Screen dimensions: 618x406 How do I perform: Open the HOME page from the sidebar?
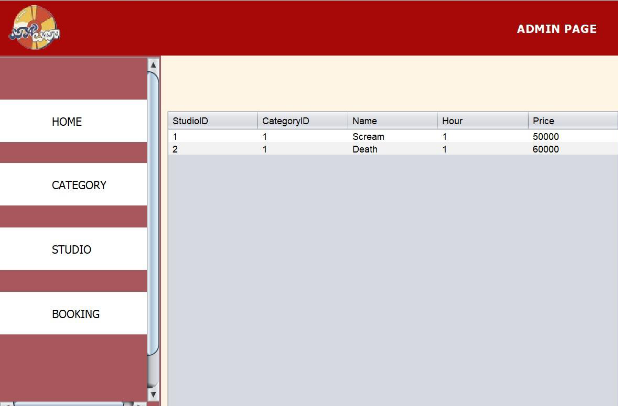coord(67,122)
